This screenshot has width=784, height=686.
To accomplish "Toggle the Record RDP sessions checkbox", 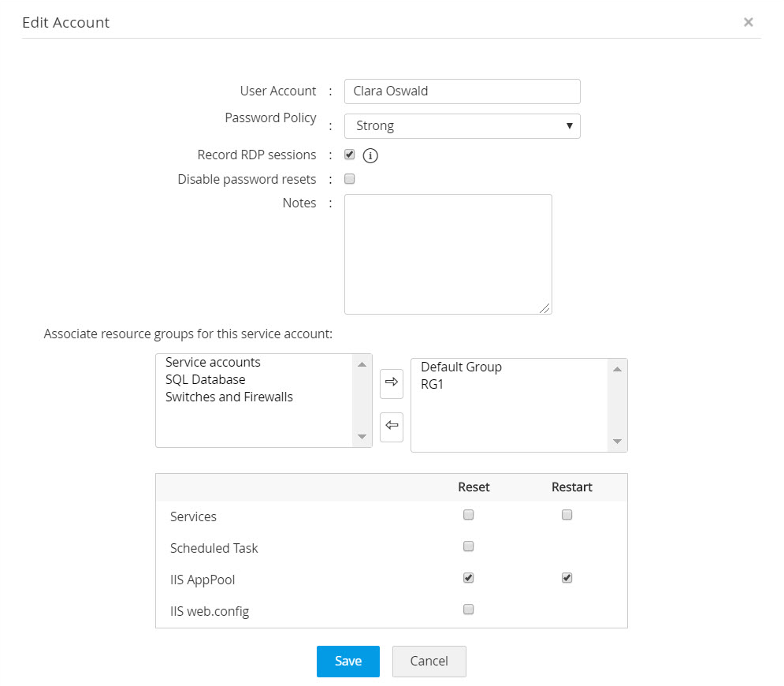I will point(350,155).
